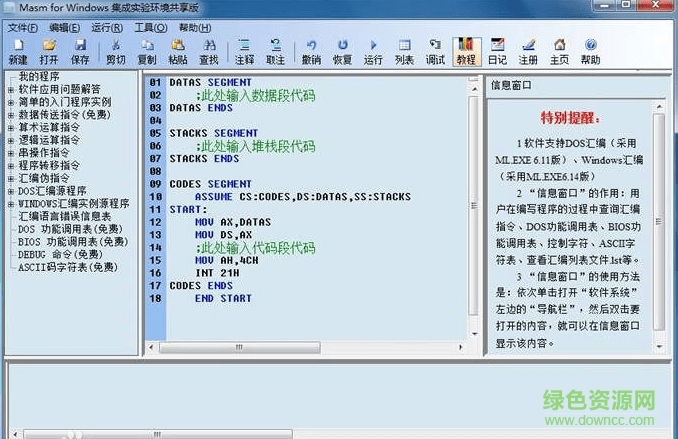Click code line 10 ASSUME statement
Screen dimensions: 678x439
click(x=303, y=197)
